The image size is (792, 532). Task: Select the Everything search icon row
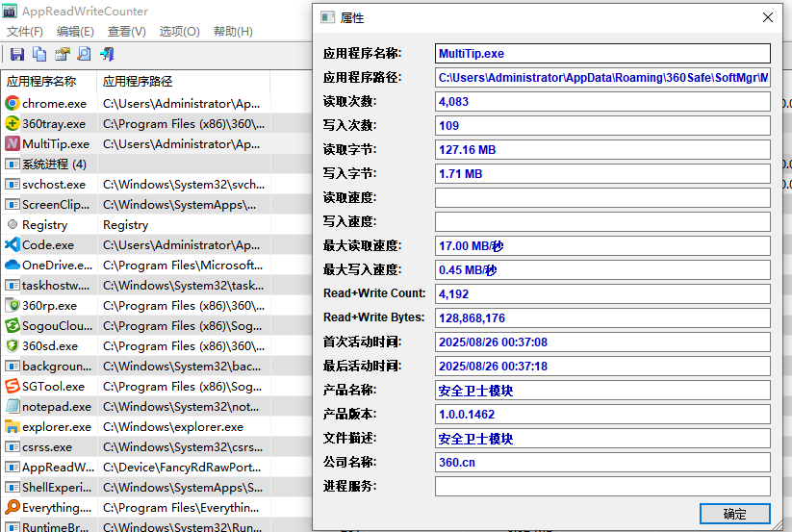(x=13, y=507)
